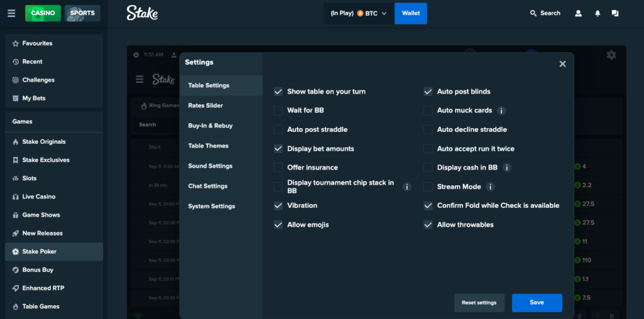Uncheck Auto post blinds
Viewport: 644px width, 319px height.
pos(428,92)
